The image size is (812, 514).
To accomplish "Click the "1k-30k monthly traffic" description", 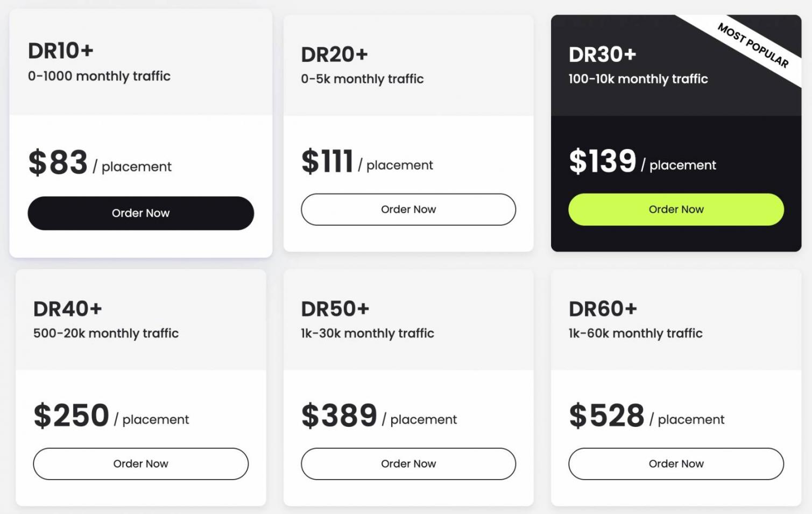I will pyautogui.click(x=367, y=333).
